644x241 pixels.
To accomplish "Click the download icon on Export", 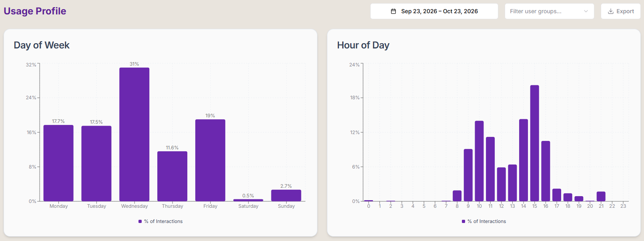I will coord(611,11).
